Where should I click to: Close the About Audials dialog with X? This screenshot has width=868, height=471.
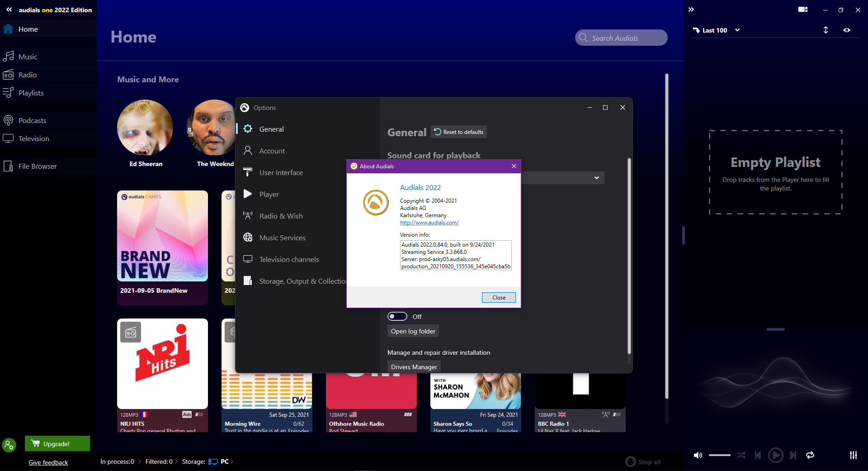[x=514, y=166]
